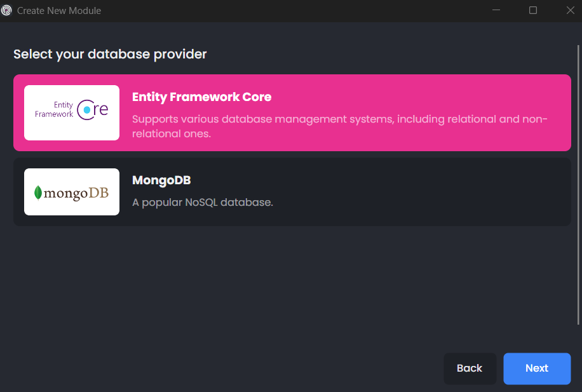
Task: Click the brown "DB" letters in the MongoDB logo
Action: click(98, 193)
